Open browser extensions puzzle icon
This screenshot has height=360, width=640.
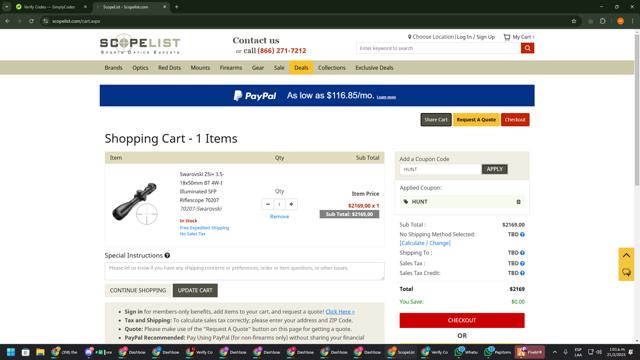pyautogui.click(x=603, y=21)
